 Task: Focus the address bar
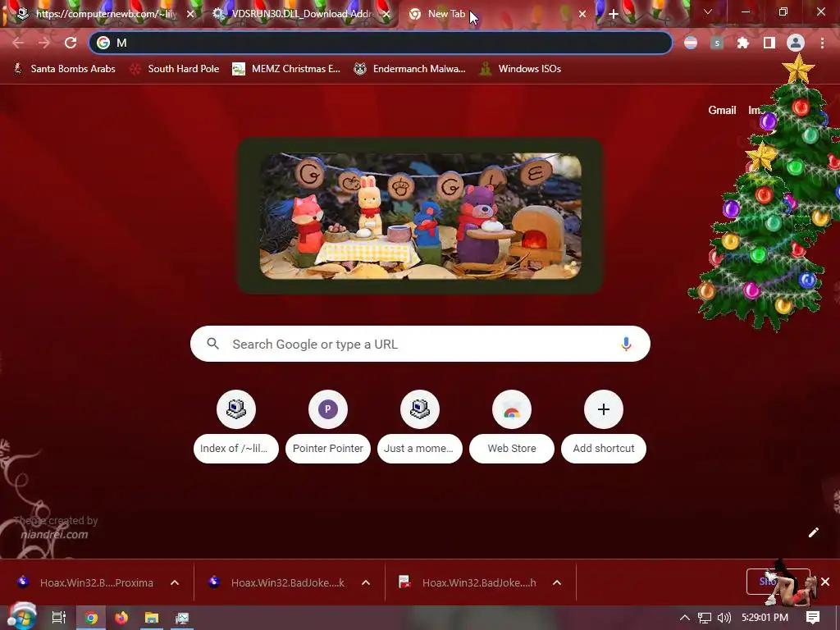pos(381,43)
